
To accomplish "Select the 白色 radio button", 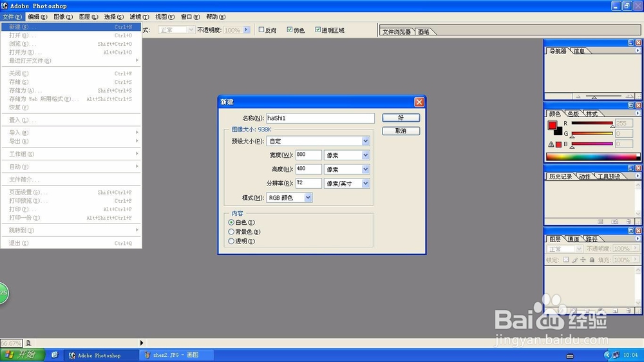I will [231, 222].
